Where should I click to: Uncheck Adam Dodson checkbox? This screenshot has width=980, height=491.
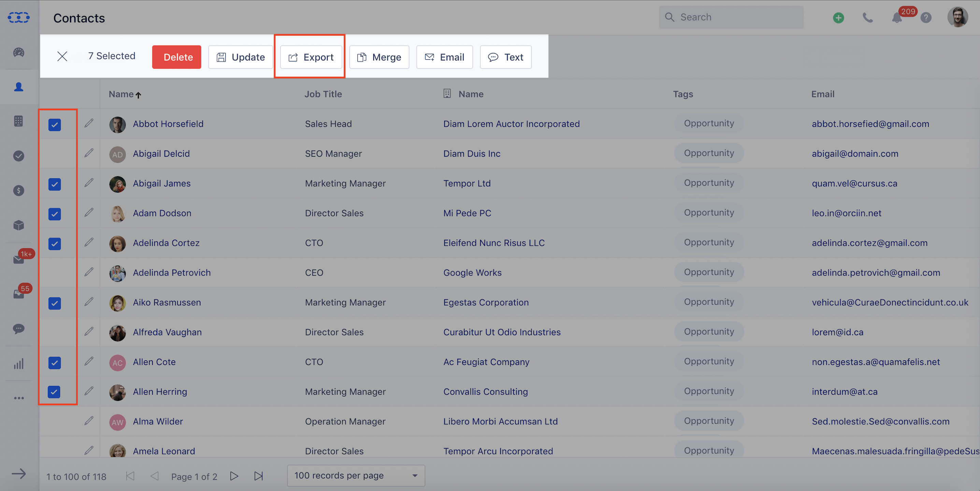[54, 214]
